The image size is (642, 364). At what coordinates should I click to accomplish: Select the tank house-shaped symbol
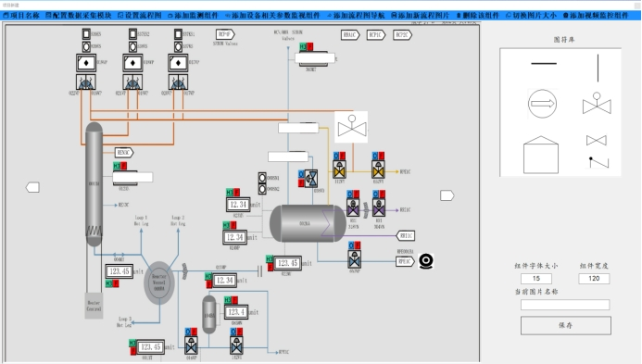coord(541,155)
